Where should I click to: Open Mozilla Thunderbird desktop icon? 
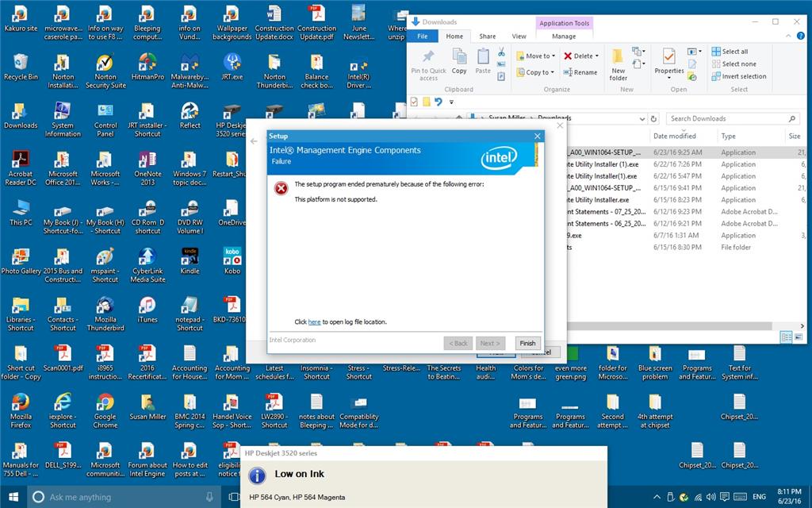105,314
